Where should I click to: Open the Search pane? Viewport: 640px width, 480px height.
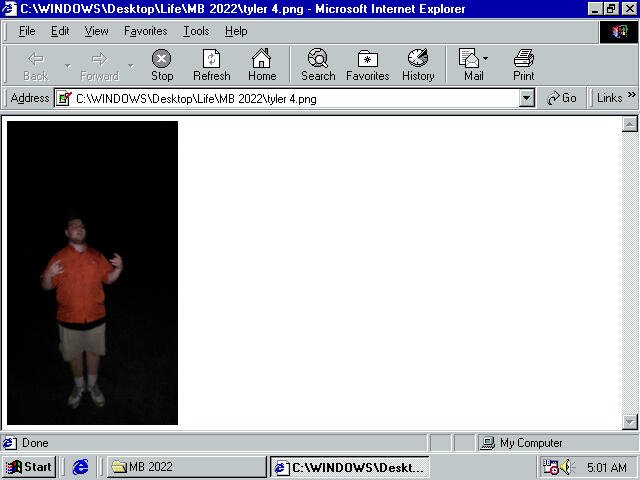[x=318, y=65]
